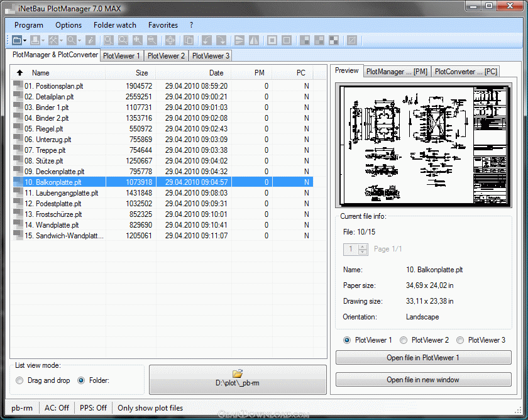The width and height of the screenshot is (528, 420).
Task: Click the D:\plot\_pb-rm folder button
Action: (x=238, y=379)
